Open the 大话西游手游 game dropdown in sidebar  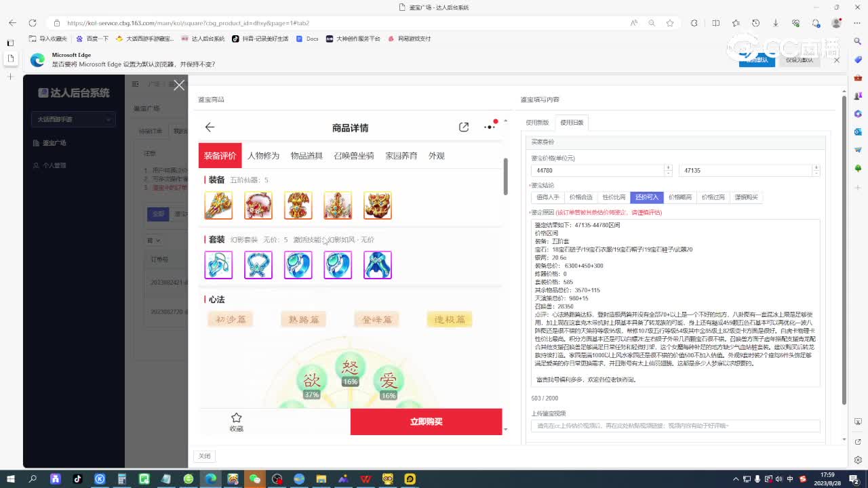[73, 119]
